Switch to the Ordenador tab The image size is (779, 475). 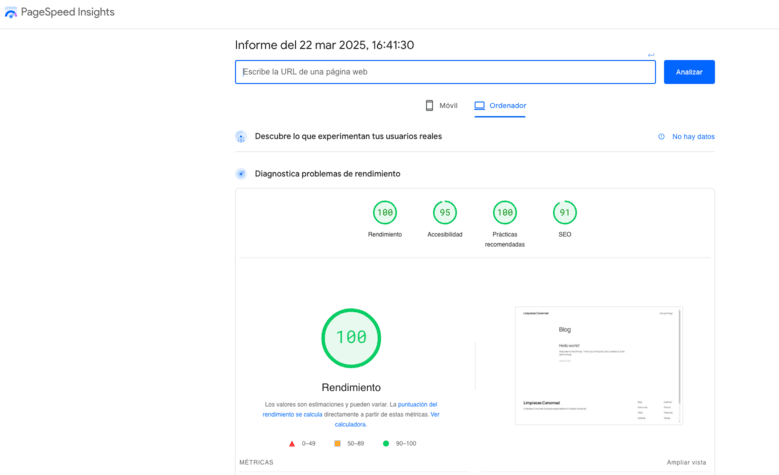(500, 105)
